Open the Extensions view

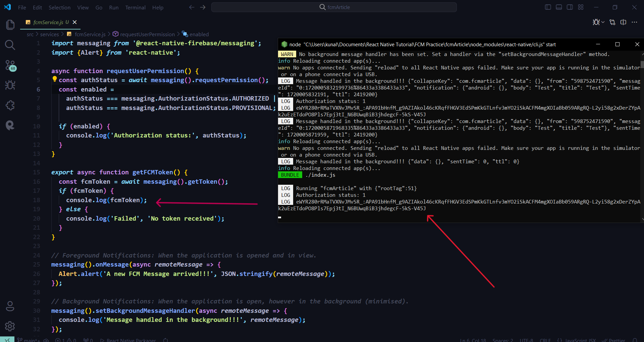point(10,105)
